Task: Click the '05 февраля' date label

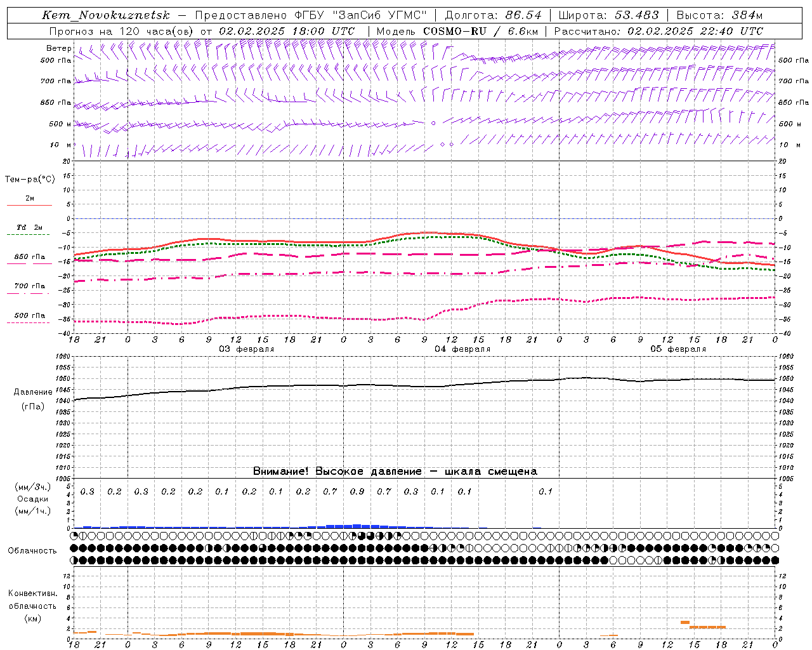Action: 678,349
